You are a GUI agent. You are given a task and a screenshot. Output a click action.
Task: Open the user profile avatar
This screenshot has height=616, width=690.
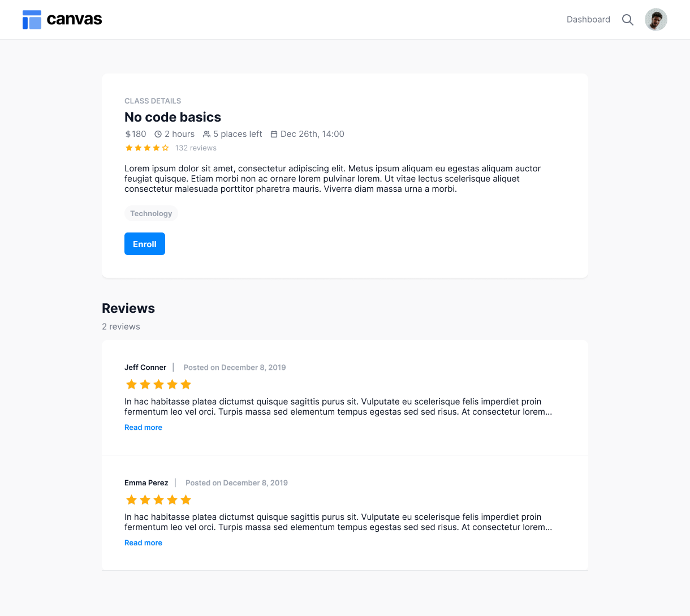[655, 20]
